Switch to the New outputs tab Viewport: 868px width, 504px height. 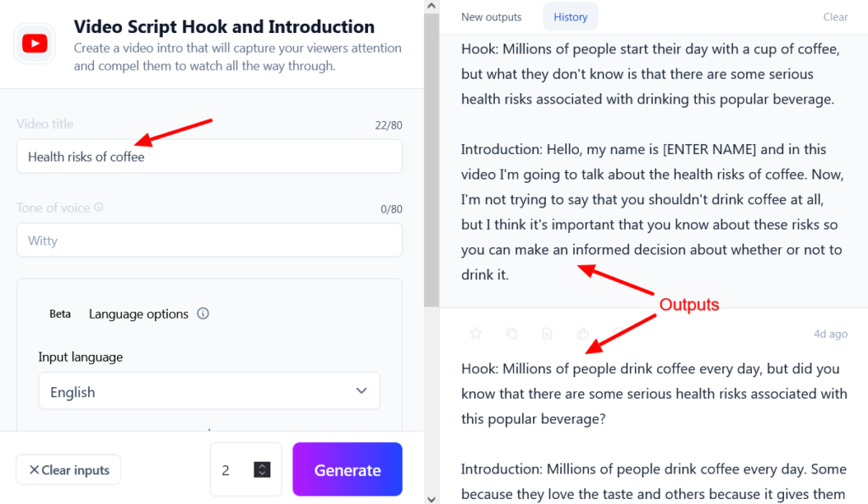[x=491, y=16]
